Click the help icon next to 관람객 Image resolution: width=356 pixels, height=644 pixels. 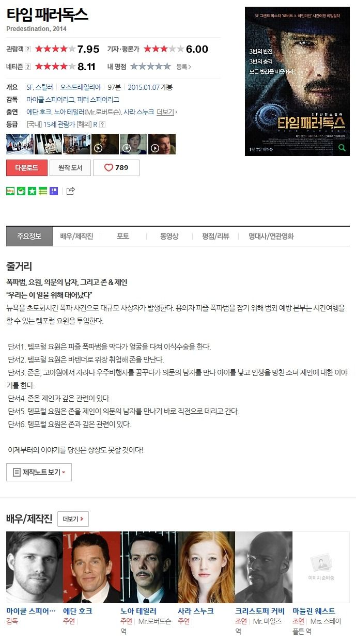[x=28, y=49]
